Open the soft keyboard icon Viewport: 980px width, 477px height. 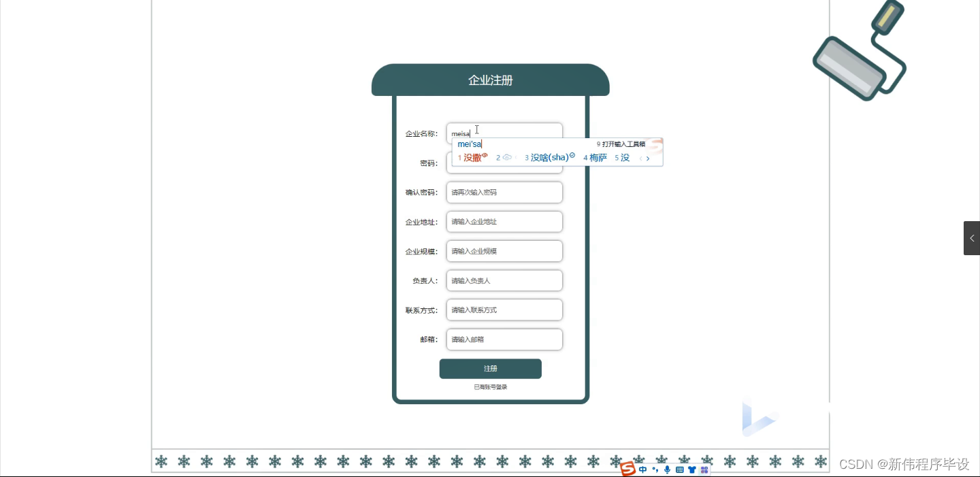679,470
